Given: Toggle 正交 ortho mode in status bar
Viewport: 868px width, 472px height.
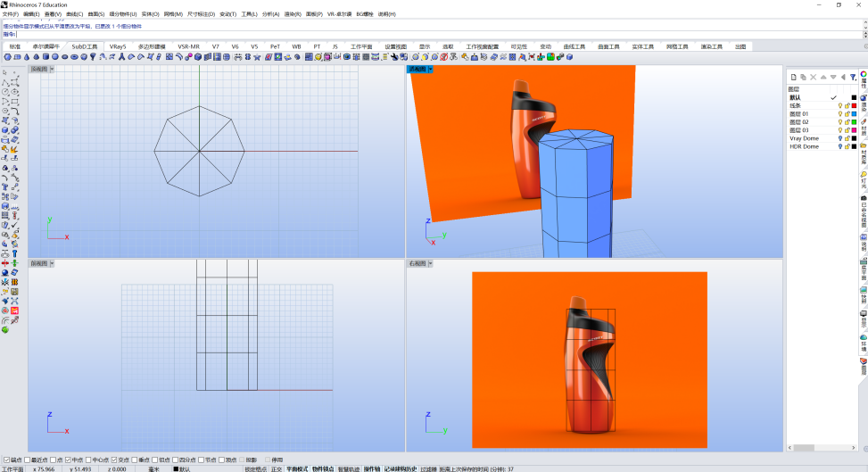Looking at the screenshot, I should coord(277,469).
